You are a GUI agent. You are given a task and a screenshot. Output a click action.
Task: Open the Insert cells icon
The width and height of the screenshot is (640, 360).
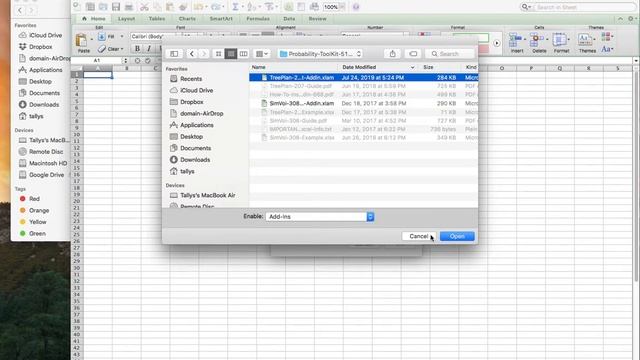tap(516, 40)
